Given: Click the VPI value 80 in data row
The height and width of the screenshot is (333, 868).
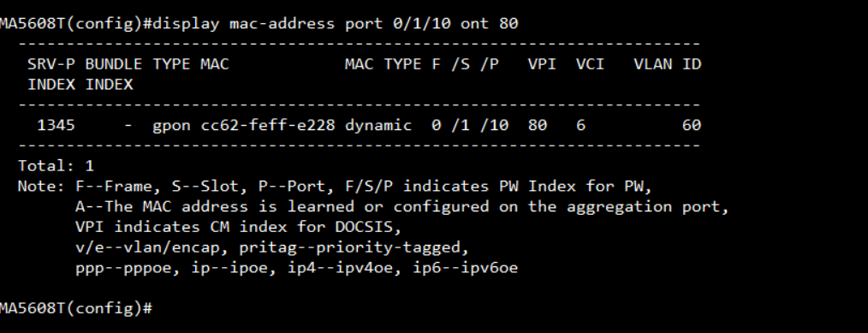Looking at the screenshot, I should (537, 126).
